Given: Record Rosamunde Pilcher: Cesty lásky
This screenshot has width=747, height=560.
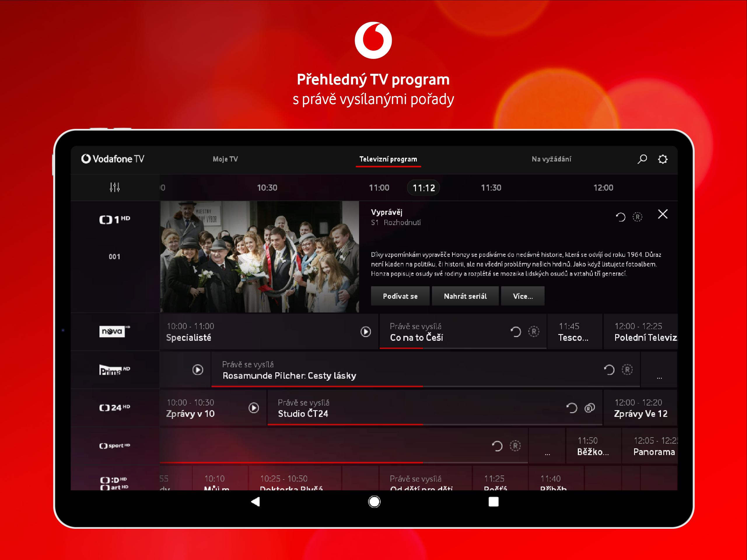Looking at the screenshot, I should coord(627,370).
